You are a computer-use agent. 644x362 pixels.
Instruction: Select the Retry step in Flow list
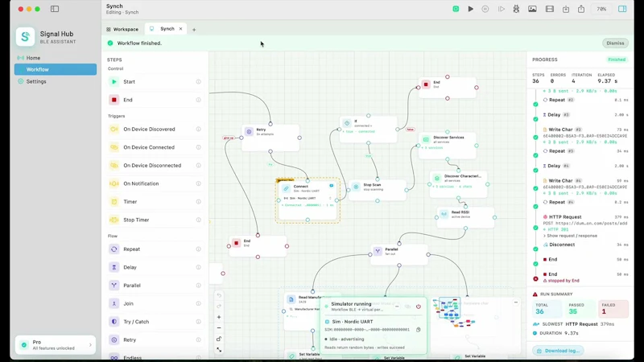tap(155, 339)
